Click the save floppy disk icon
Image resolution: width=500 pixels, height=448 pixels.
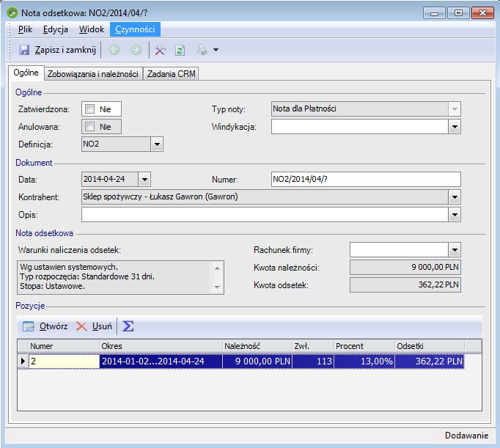[24, 50]
